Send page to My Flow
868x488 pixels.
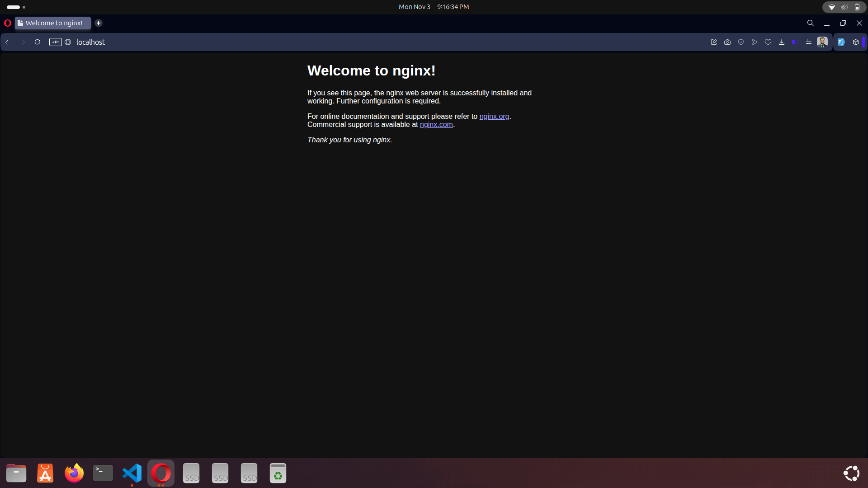point(755,42)
